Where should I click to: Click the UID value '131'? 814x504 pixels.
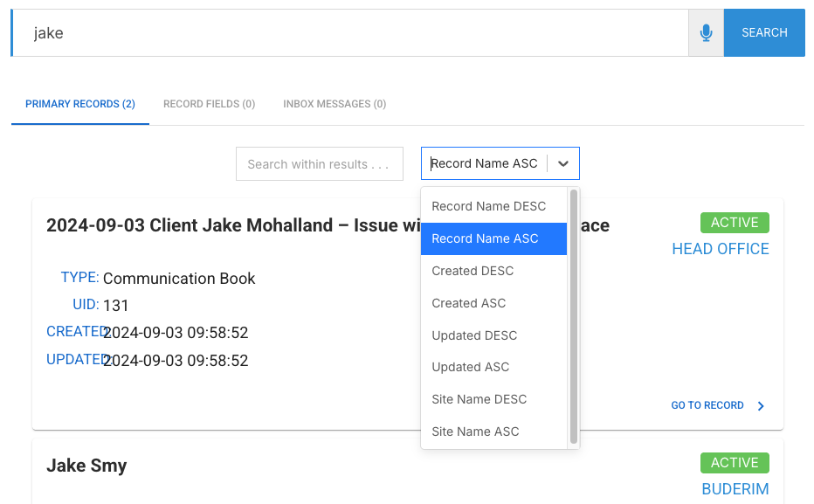(x=116, y=306)
